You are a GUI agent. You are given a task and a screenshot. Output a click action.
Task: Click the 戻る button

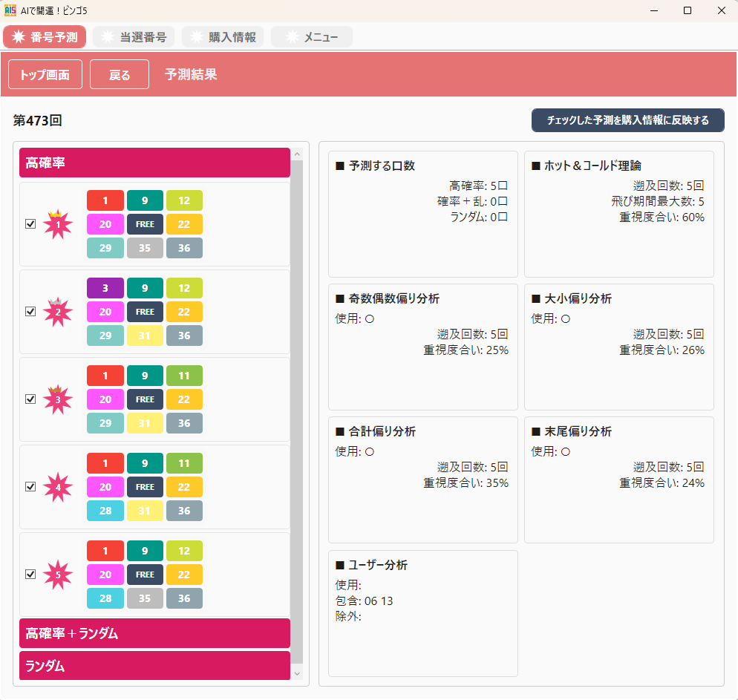120,74
